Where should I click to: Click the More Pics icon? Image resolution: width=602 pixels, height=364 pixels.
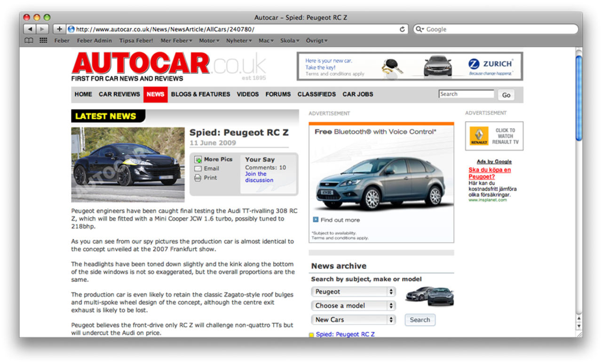198,160
